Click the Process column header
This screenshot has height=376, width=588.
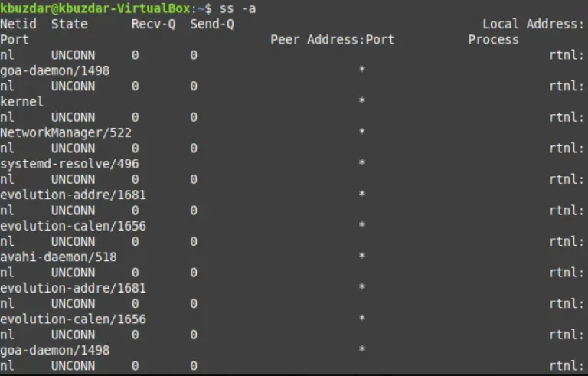click(x=494, y=39)
